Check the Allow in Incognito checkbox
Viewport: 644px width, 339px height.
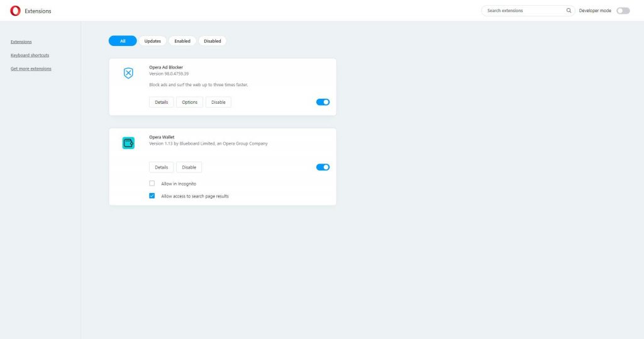pyautogui.click(x=152, y=184)
